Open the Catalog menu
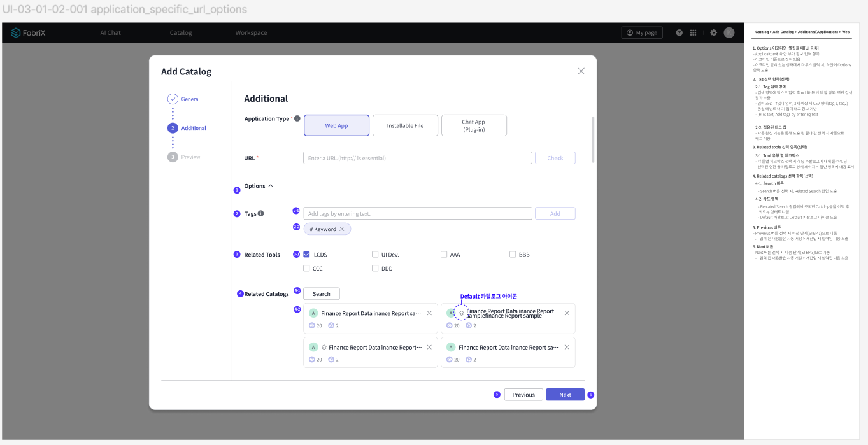The width and height of the screenshot is (868, 445). pyautogui.click(x=181, y=32)
